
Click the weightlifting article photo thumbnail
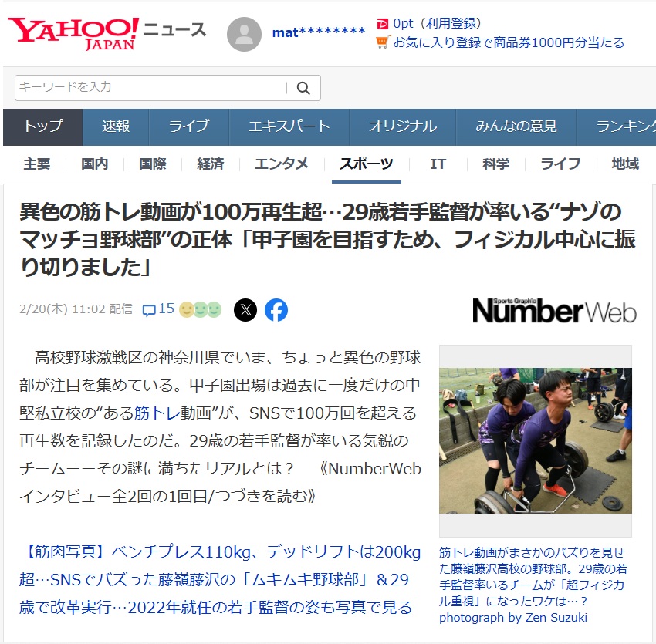pyautogui.click(x=536, y=440)
